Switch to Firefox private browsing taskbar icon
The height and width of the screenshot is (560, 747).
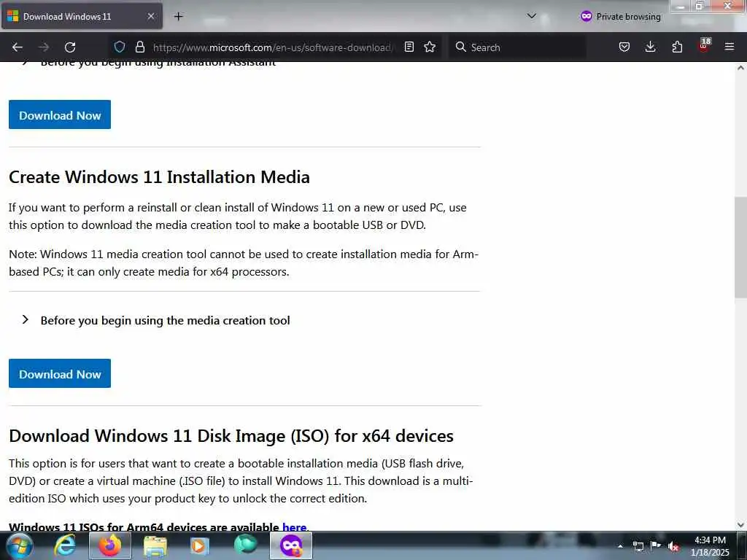point(291,545)
